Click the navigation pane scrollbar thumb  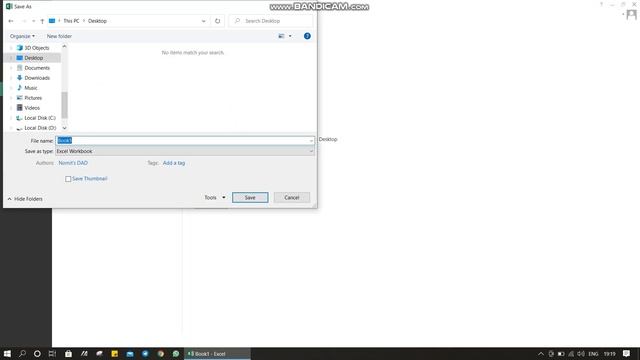64,105
